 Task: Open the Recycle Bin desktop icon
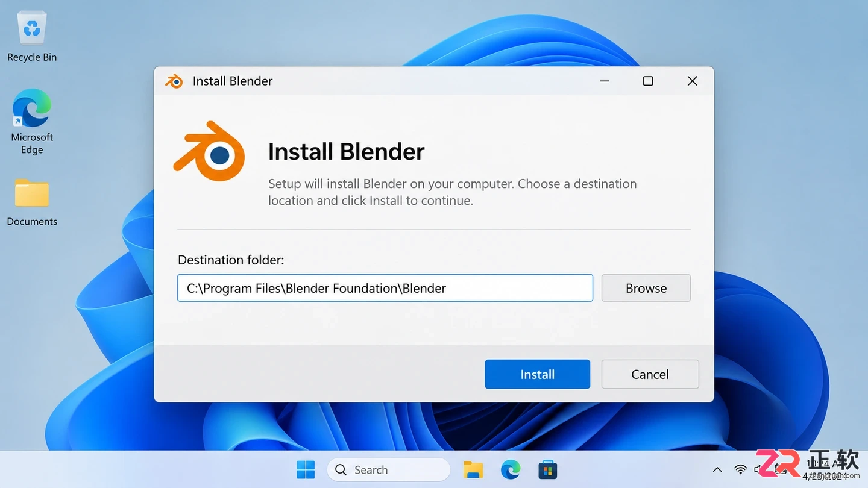click(x=32, y=37)
